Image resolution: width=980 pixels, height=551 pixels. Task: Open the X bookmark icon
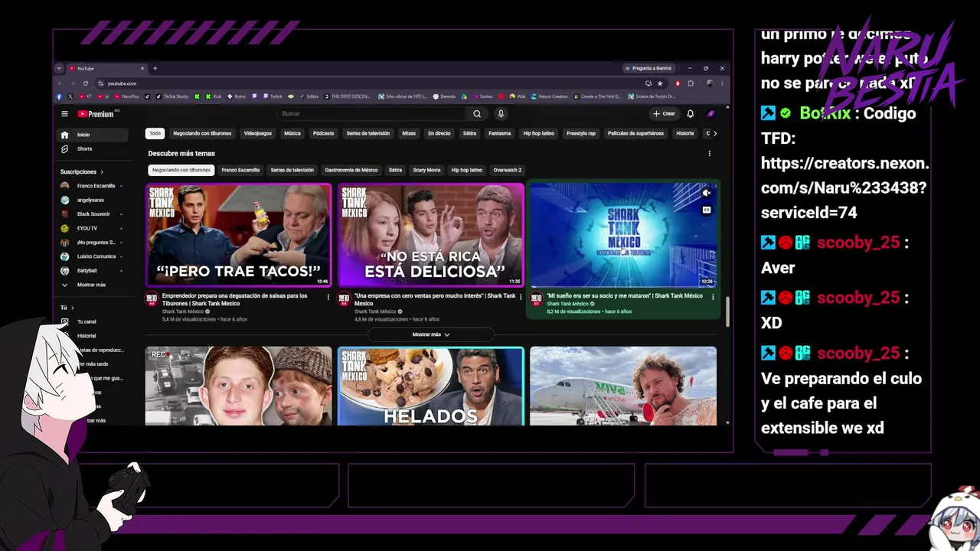[x=70, y=96]
